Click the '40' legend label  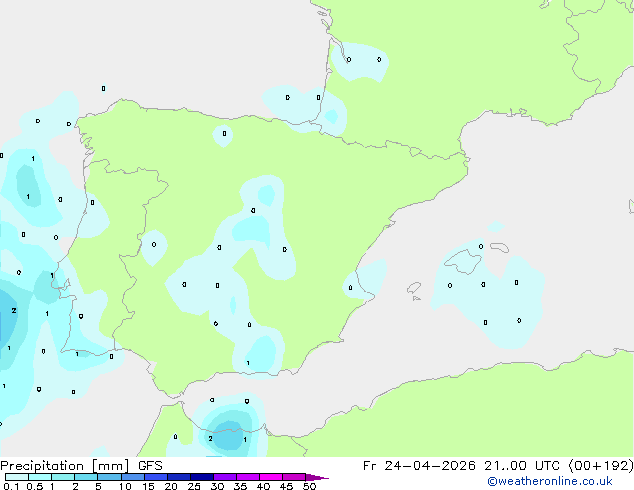click(263, 486)
